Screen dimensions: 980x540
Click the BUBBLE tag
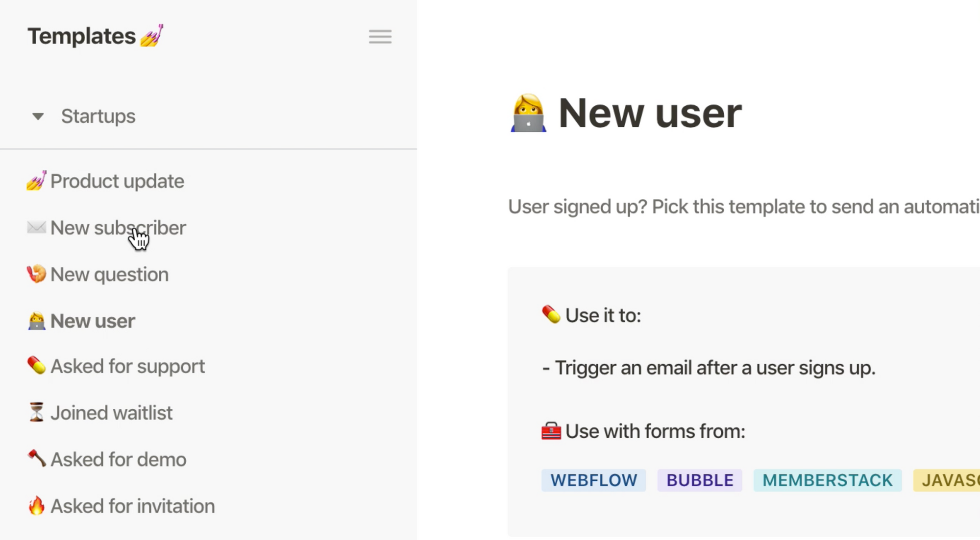(700, 480)
